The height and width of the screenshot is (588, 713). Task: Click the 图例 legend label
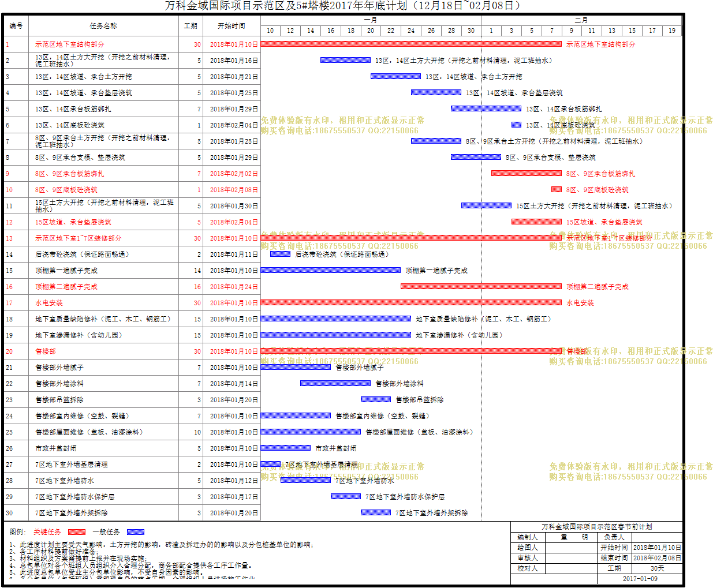(18, 532)
